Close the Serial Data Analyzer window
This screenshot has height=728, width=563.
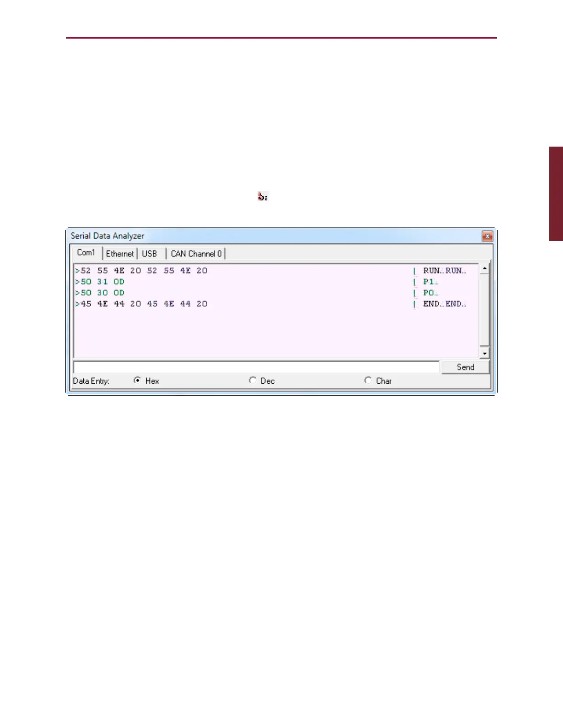tap(487, 236)
